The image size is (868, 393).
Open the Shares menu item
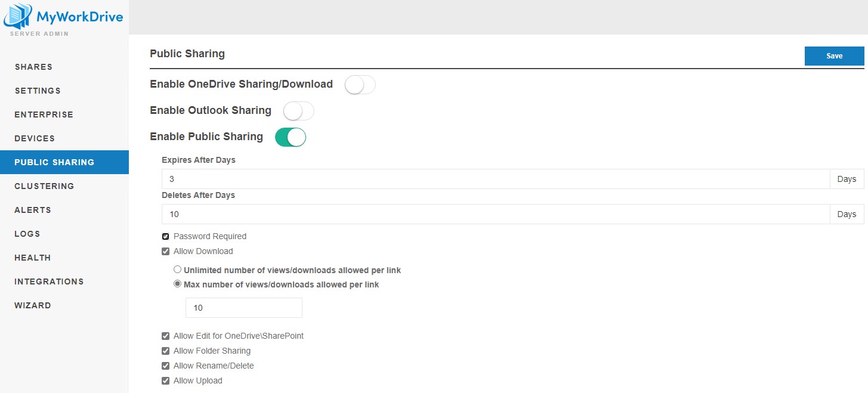(33, 67)
